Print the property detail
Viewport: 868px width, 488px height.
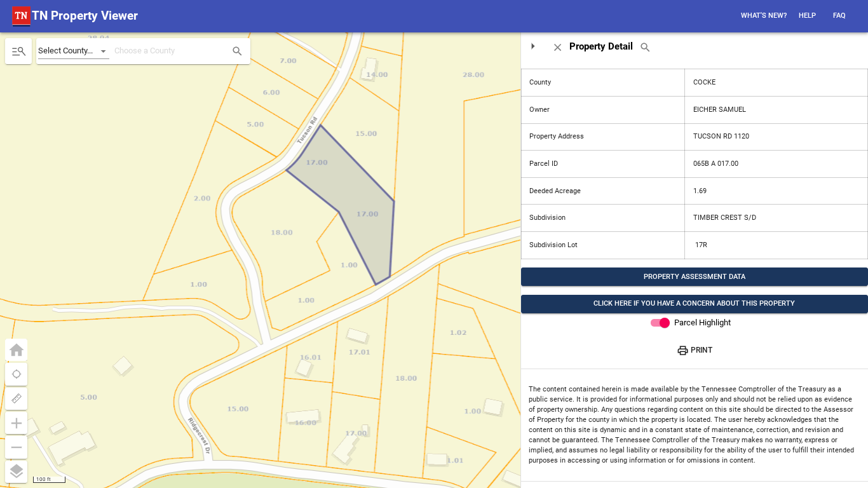point(695,350)
